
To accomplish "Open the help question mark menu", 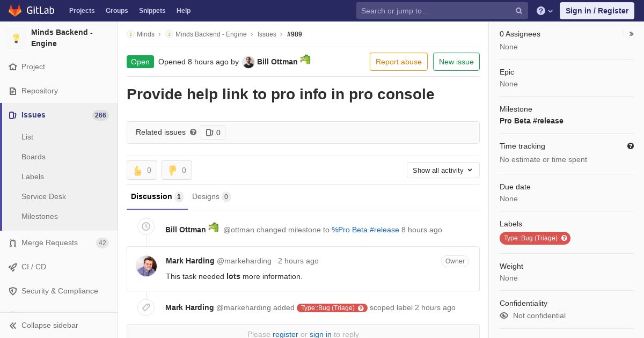I will [x=545, y=11].
